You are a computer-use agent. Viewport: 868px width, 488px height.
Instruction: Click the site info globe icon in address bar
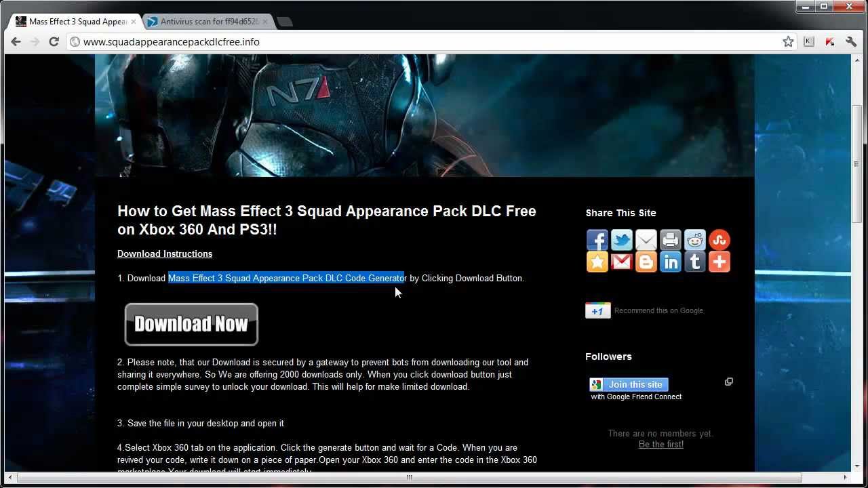tap(75, 42)
